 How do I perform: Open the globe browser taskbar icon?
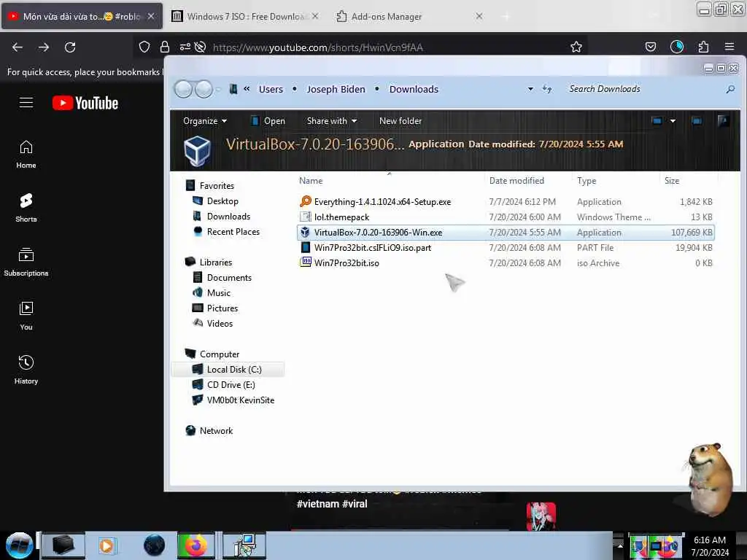coord(154,545)
